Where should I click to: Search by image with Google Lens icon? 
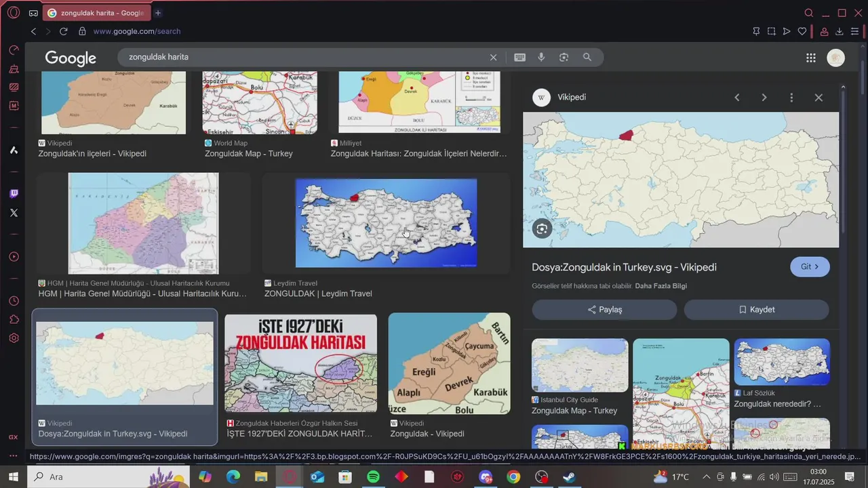[x=564, y=58]
